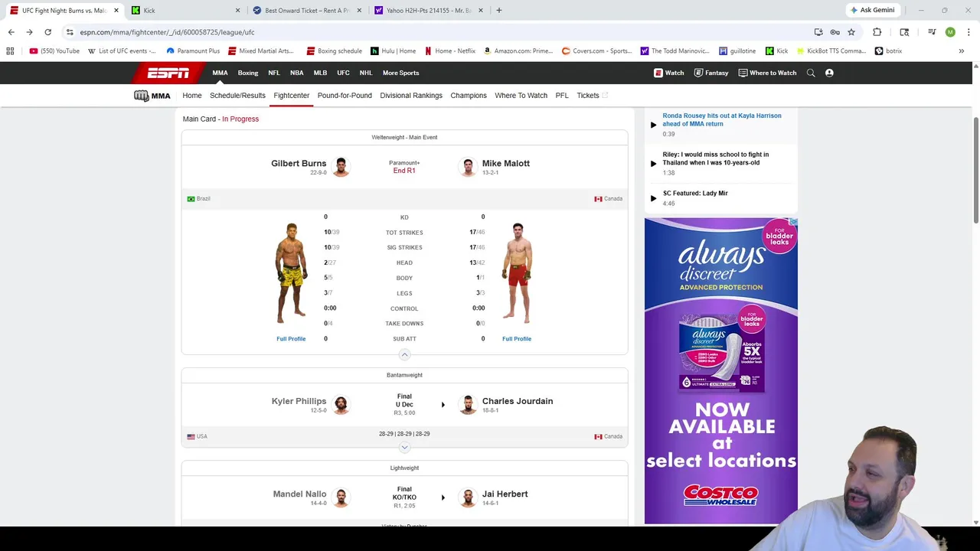
Task: Expand the Phillips vs Jourdain fight details
Action: (x=404, y=448)
